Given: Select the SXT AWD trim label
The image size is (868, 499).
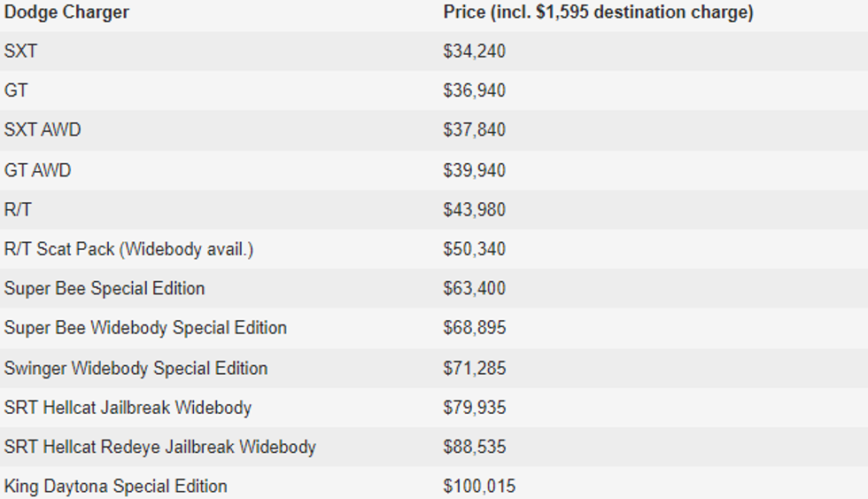Looking at the screenshot, I should click(x=43, y=129).
